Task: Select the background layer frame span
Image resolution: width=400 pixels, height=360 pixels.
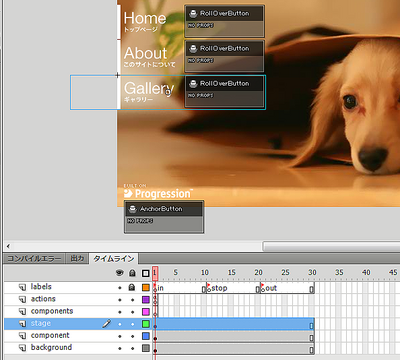Action: pos(233,348)
